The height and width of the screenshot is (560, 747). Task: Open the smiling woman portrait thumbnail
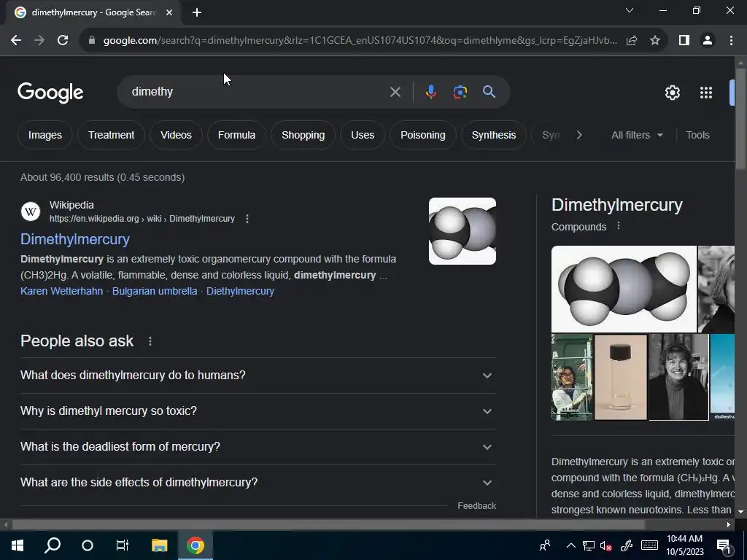pyautogui.click(x=678, y=377)
